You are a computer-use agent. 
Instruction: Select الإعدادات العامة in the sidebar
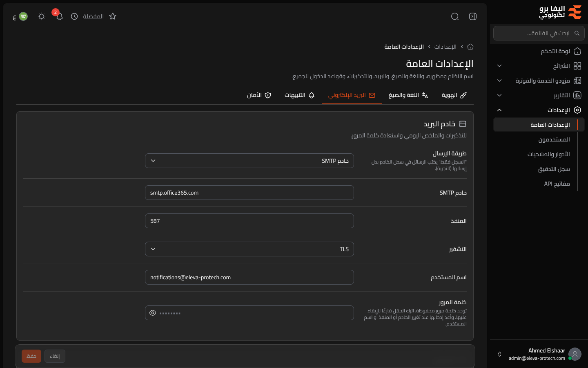point(539,125)
